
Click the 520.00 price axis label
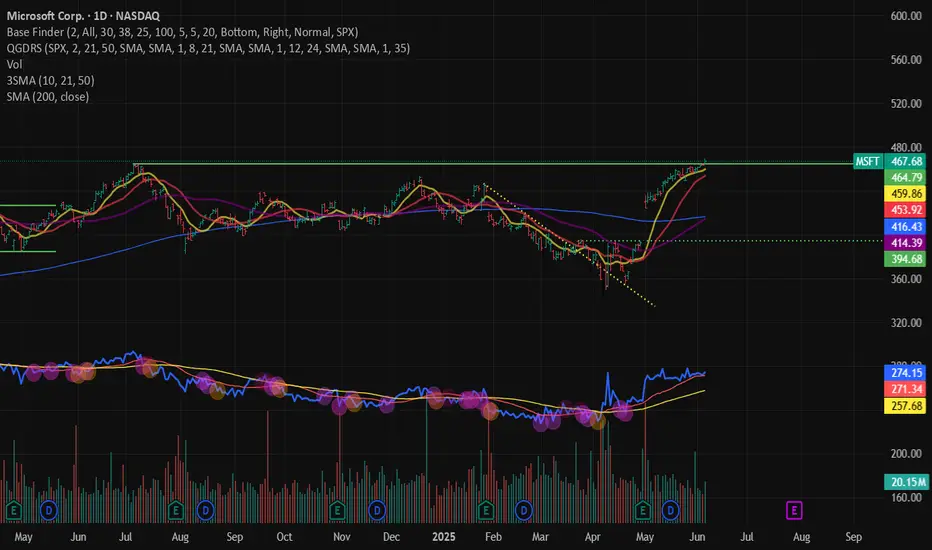coord(906,103)
